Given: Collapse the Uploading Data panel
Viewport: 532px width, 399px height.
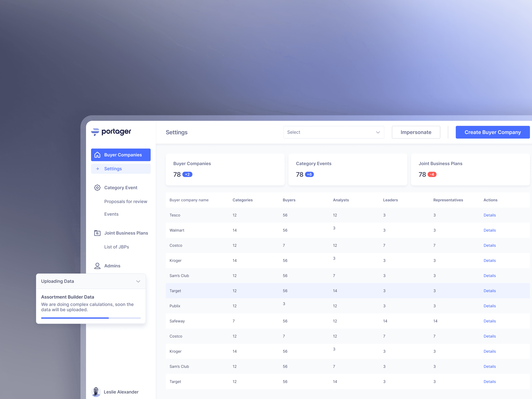Looking at the screenshot, I should coord(138,281).
